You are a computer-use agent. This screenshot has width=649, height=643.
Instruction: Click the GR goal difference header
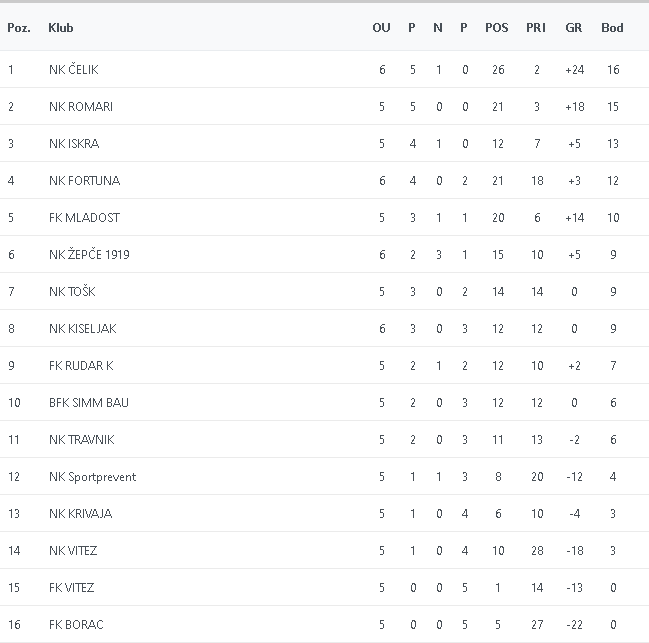pos(573,28)
